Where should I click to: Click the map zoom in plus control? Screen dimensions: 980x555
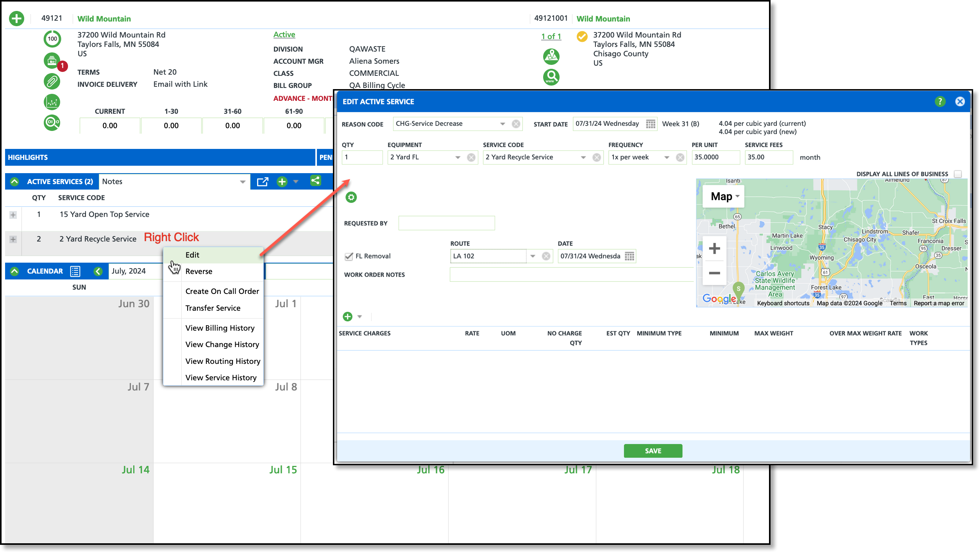click(x=714, y=249)
